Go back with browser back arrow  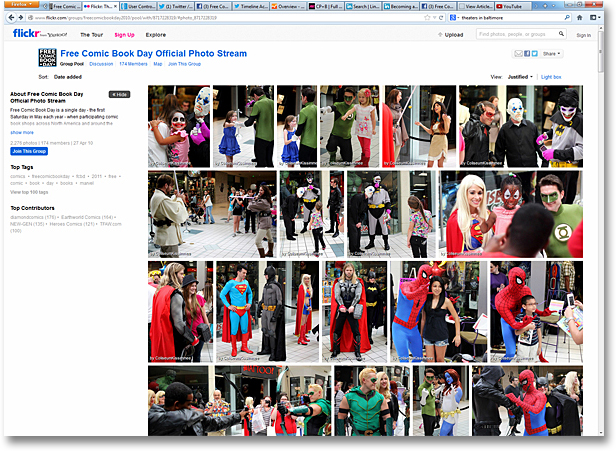[11, 18]
